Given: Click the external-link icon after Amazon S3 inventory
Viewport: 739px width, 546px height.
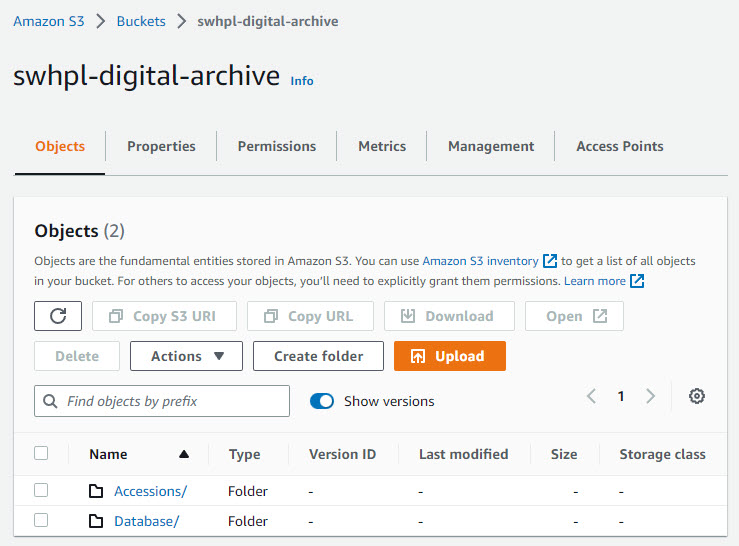Looking at the screenshot, I should (x=550, y=261).
